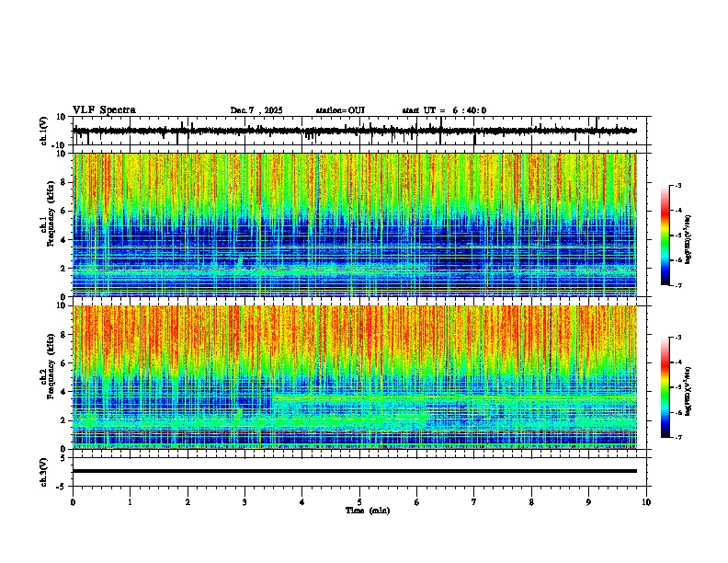Click time-axis tick label "0"
Viewport: 728px width, 563px height.
point(73,502)
